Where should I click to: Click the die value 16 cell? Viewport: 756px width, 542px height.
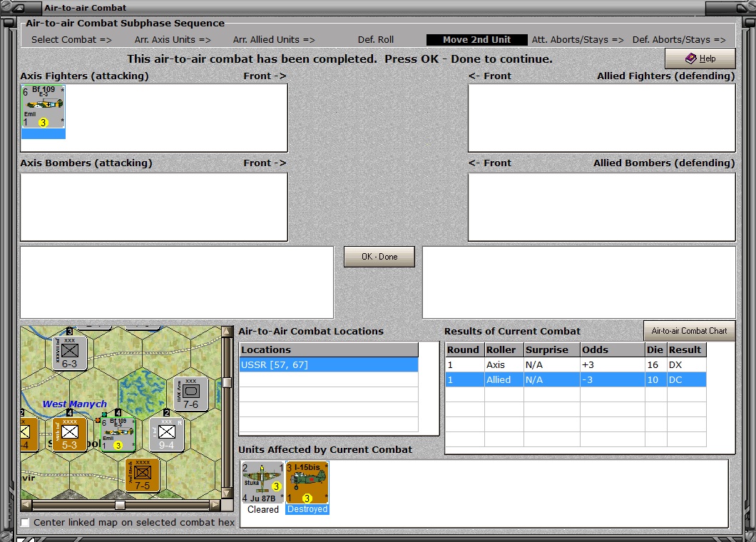tap(655, 365)
